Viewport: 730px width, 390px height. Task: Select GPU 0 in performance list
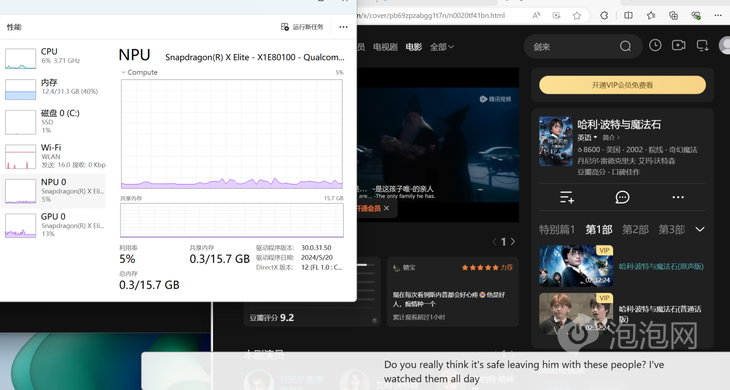click(53, 225)
